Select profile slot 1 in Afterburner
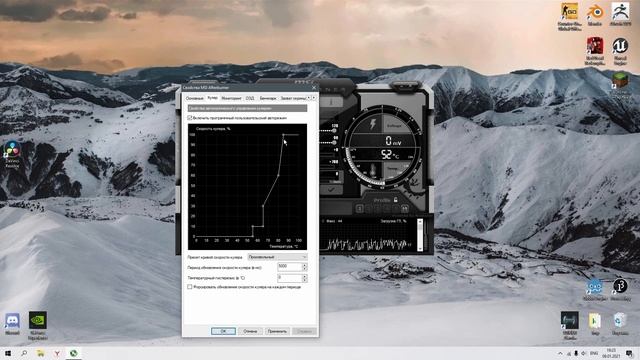The image size is (640, 360). 359,209
